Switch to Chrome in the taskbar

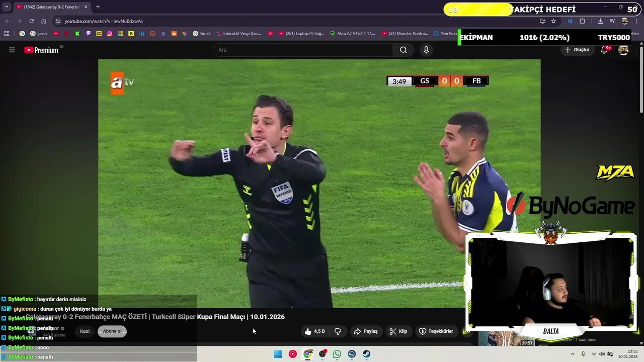(x=307, y=354)
